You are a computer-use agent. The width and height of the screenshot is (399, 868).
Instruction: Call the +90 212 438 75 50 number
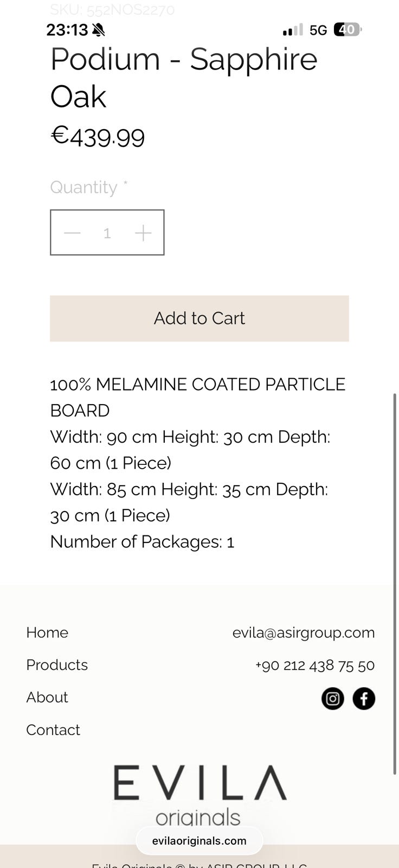pos(315,665)
